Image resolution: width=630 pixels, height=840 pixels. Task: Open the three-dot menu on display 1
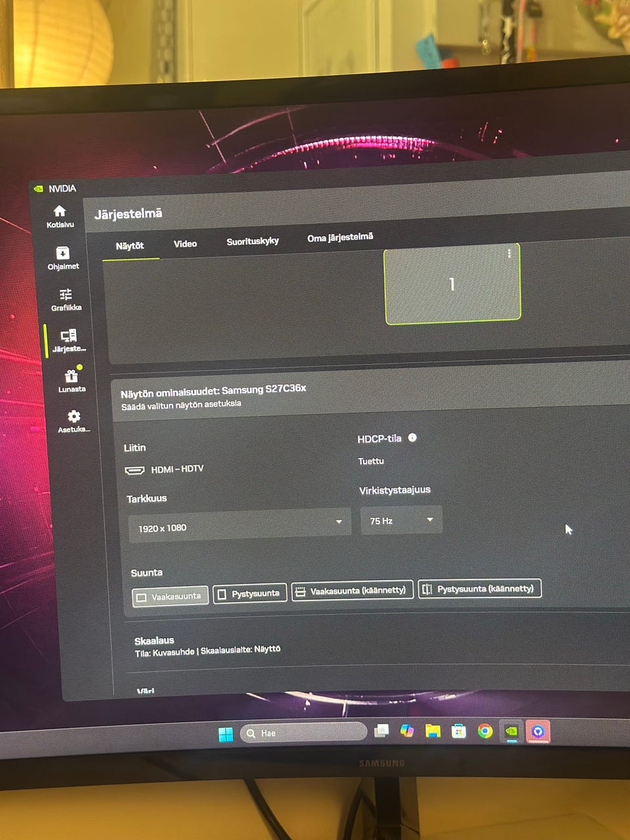(509, 253)
